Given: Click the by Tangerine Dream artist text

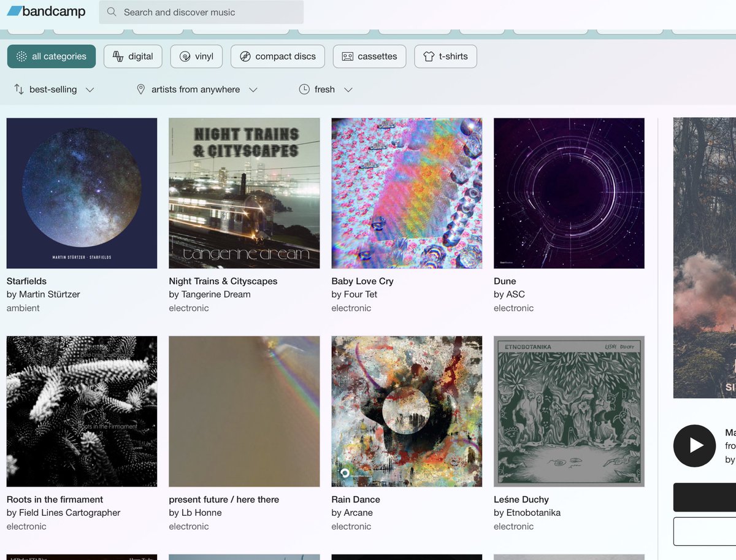Looking at the screenshot, I should click(210, 294).
